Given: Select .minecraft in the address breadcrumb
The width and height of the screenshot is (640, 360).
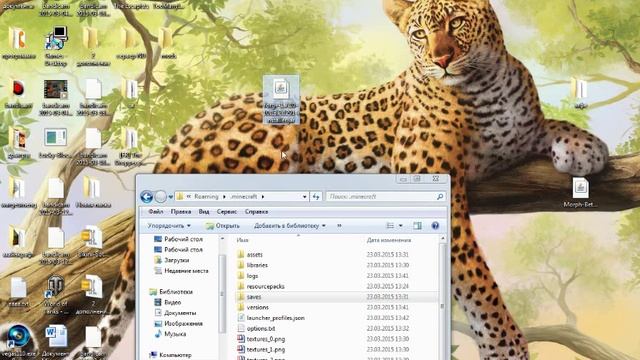Looking at the screenshot, I should pos(244,197).
